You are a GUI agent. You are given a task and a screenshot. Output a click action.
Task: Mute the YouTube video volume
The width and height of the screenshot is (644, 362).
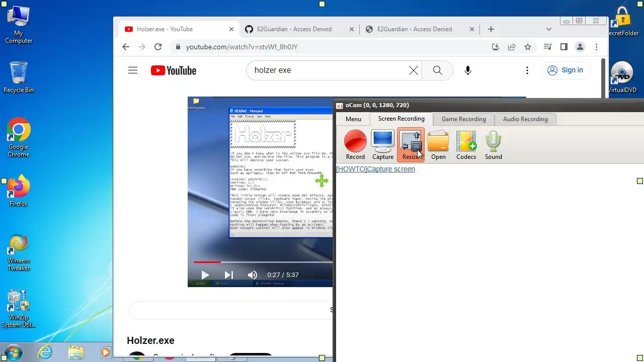pos(253,275)
